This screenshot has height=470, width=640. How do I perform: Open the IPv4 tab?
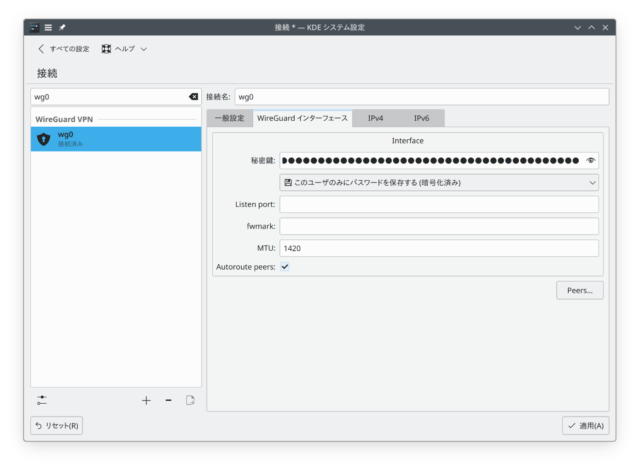point(375,118)
